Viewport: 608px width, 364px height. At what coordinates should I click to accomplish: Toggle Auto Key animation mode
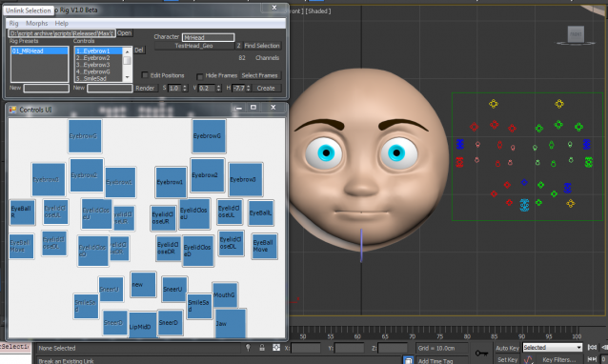click(x=507, y=348)
